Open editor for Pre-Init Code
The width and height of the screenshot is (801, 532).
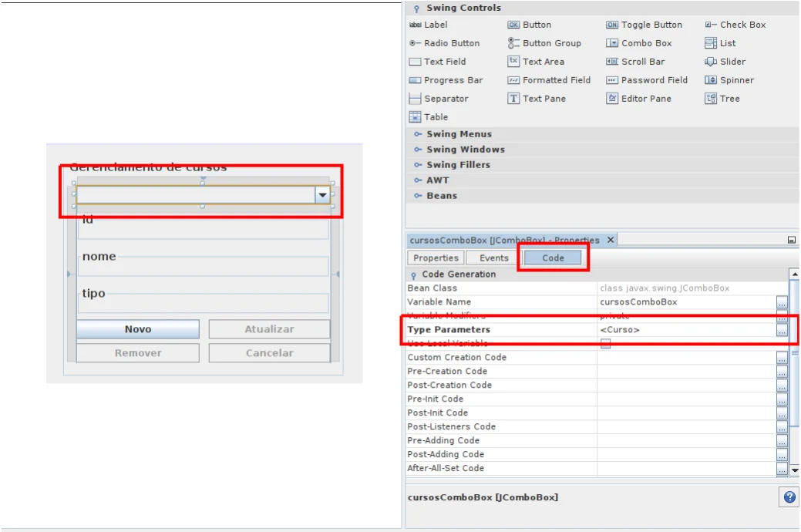click(782, 399)
